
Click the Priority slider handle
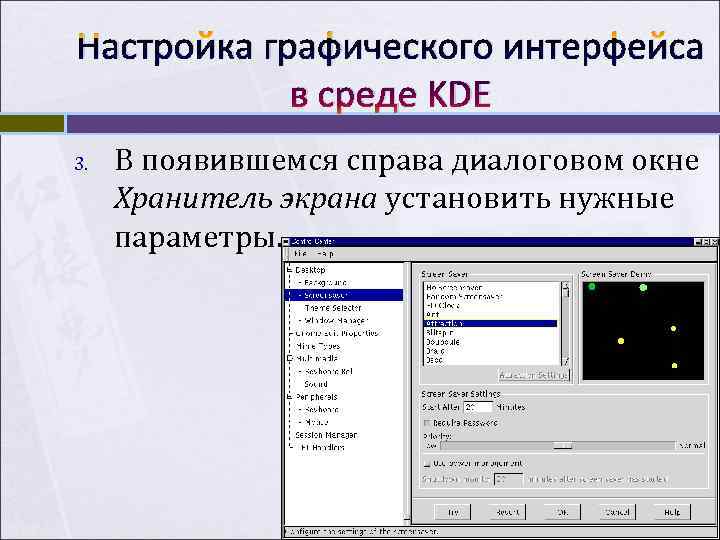562,445
